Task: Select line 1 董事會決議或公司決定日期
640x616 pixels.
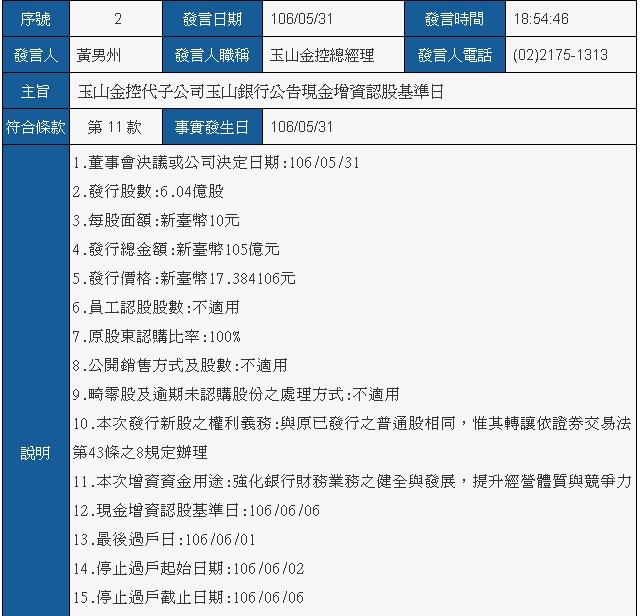Action: [x=216, y=162]
